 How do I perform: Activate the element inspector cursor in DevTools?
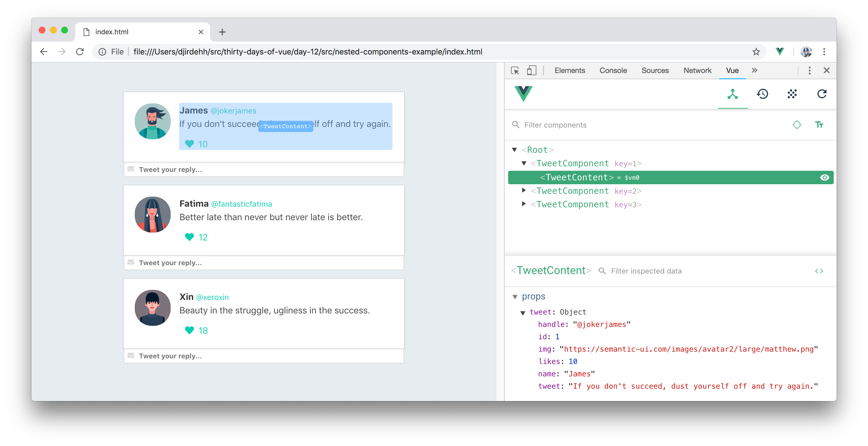tap(515, 70)
